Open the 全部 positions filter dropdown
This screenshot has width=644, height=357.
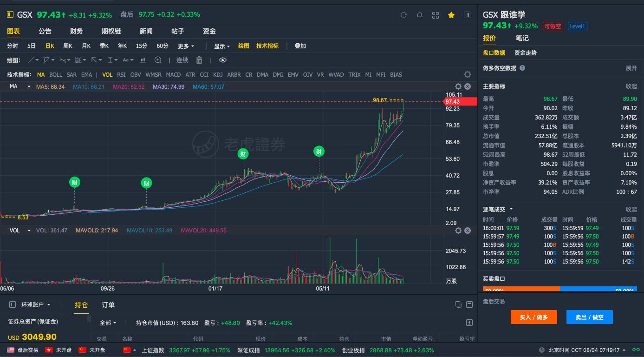tap(108, 323)
